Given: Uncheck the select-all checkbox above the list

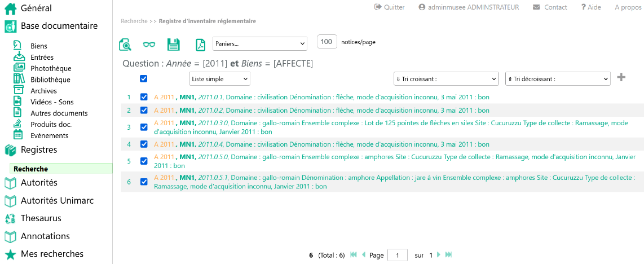Looking at the screenshot, I should pyautogui.click(x=143, y=79).
